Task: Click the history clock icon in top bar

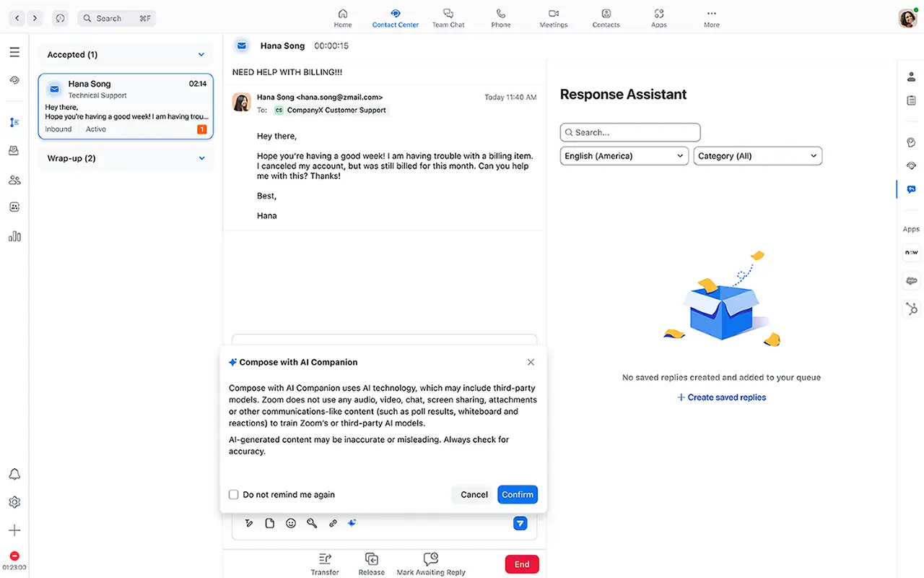Action: pos(60,18)
